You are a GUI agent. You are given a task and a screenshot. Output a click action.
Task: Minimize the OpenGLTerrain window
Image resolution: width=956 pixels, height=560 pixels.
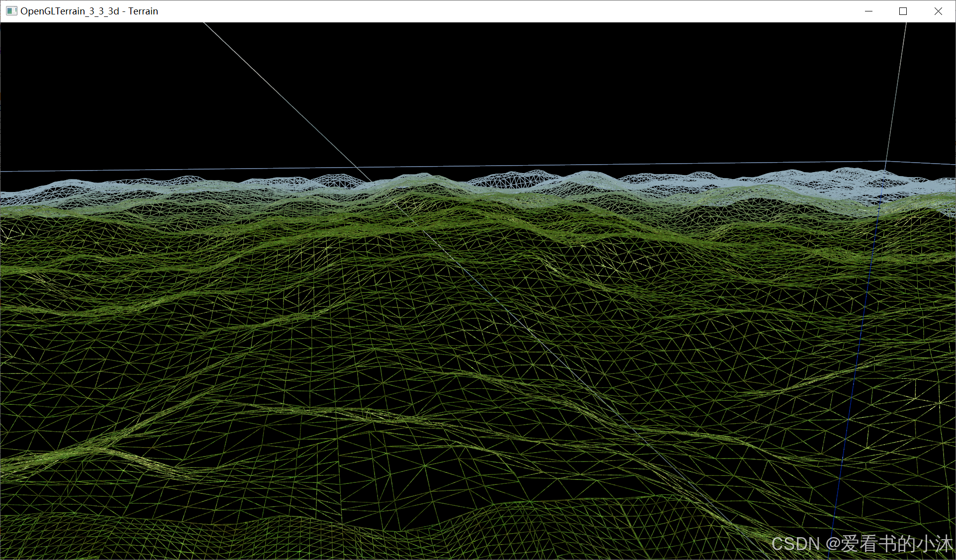point(869,11)
